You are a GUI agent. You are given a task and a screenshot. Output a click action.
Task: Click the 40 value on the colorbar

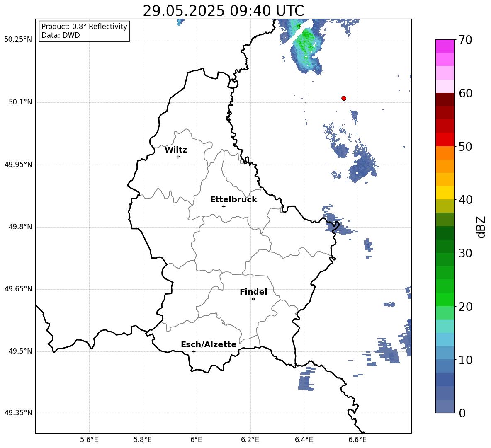465,200
